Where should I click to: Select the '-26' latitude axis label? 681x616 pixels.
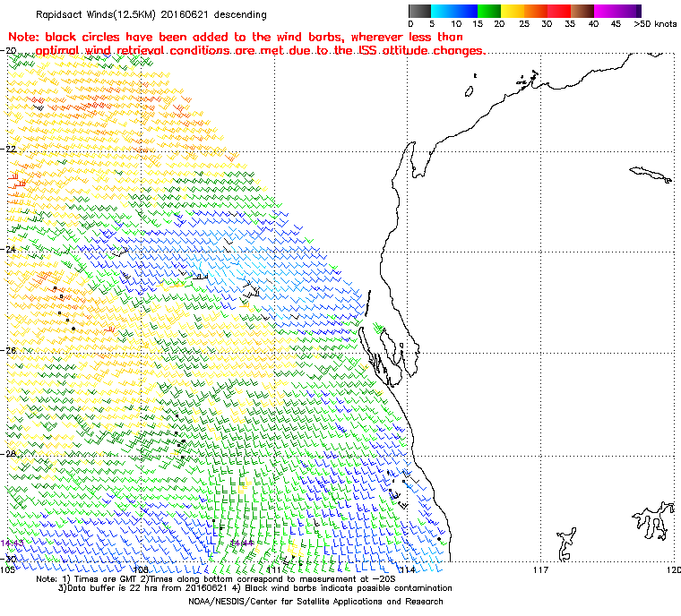coord(9,350)
